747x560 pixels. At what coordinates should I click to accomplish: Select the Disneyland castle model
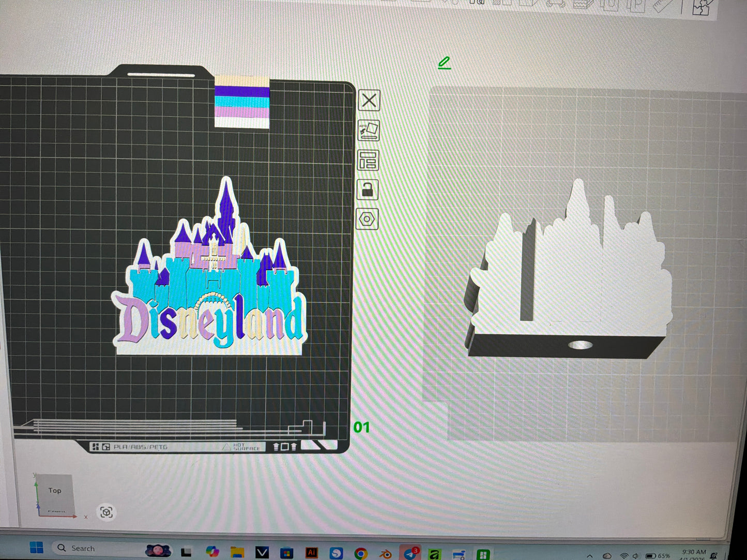pyautogui.click(x=210, y=268)
